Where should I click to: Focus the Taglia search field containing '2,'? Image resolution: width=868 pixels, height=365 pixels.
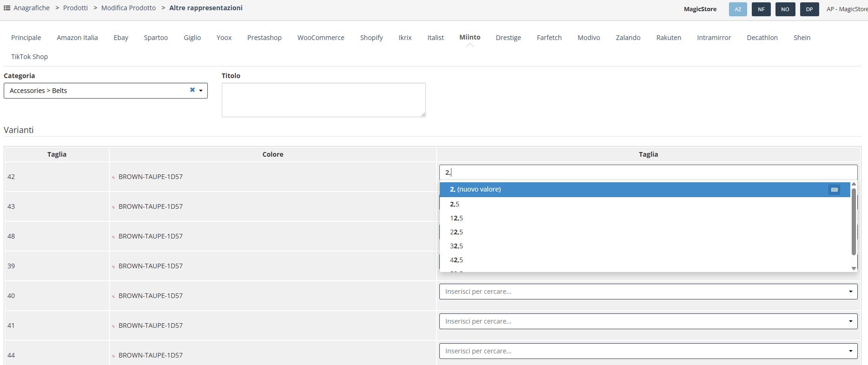pos(648,173)
